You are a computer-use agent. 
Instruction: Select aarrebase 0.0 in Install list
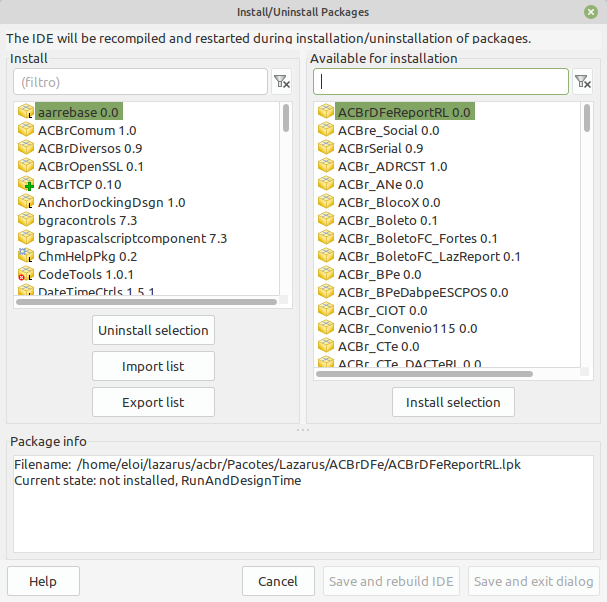[x=79, y=112]
